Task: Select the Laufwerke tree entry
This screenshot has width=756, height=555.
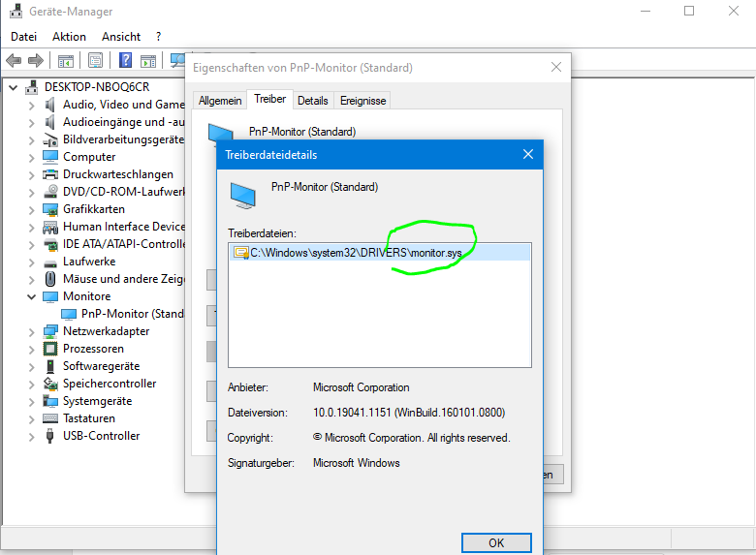Action: coord(89,262)
